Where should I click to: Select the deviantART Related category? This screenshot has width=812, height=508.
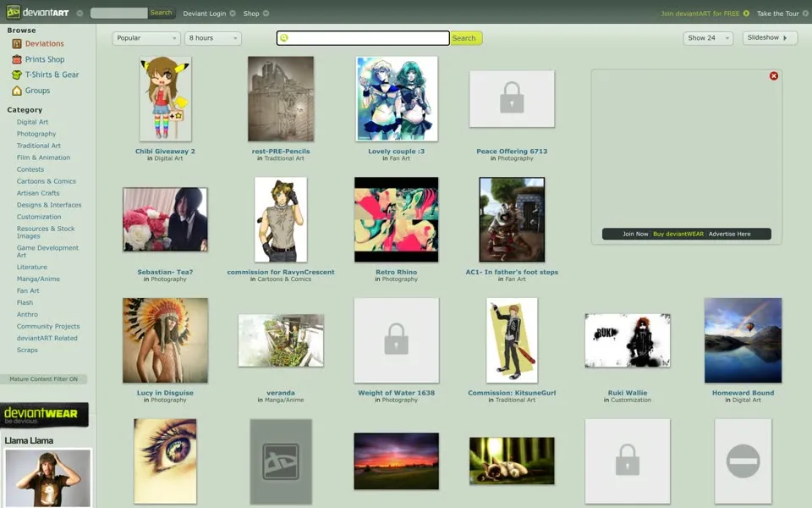click(x=47, y=339)
